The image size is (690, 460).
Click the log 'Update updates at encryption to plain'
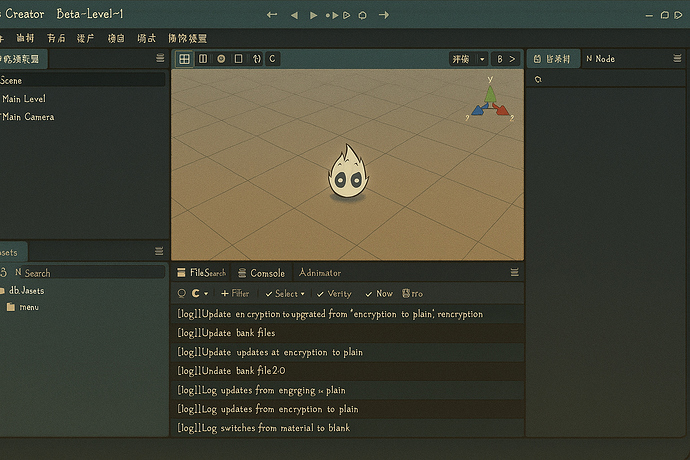click(348, 352)
